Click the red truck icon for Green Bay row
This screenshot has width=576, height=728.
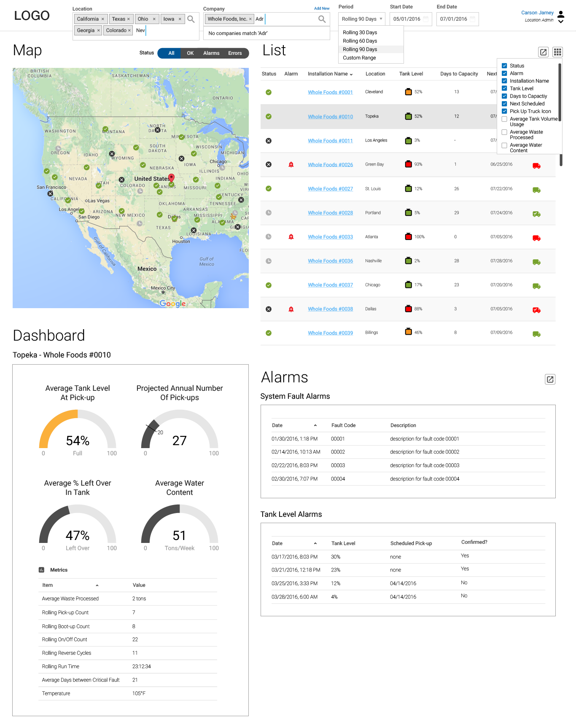pos(536,166)
